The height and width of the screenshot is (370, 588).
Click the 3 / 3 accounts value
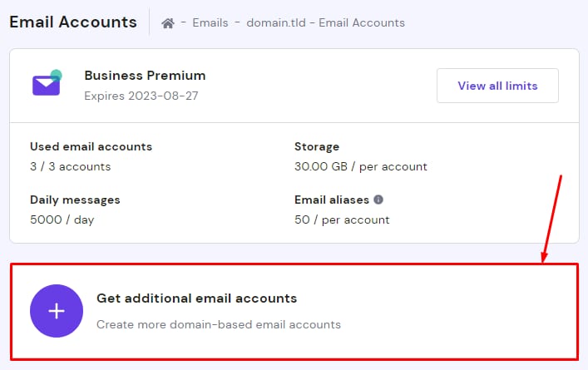point(70,166)
